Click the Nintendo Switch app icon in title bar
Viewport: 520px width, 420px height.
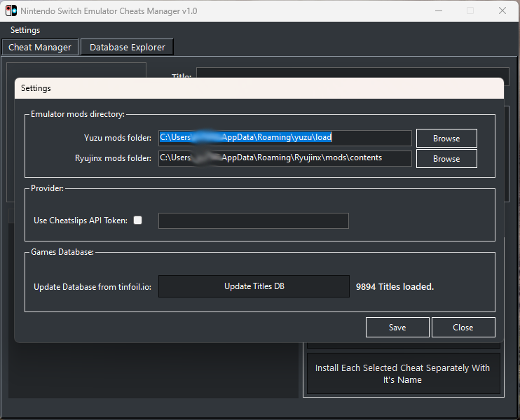pos(11,10)
